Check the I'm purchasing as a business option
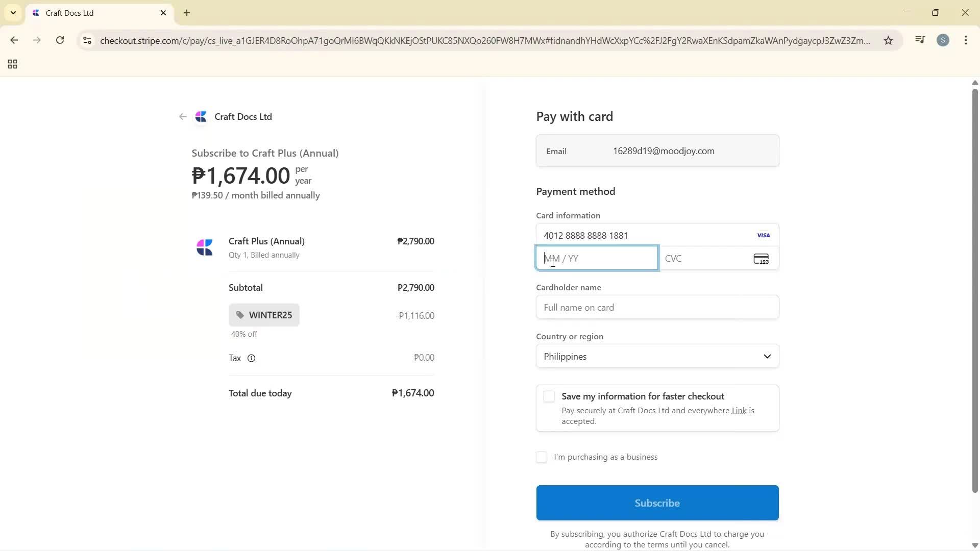The width and height of the screenshot is (980, 551). point(541,457)
